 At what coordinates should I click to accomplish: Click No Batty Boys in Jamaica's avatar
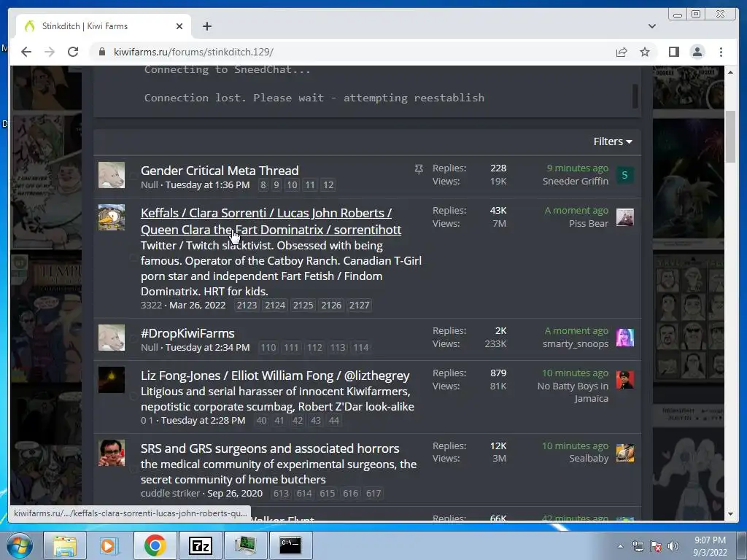point(624,380)
